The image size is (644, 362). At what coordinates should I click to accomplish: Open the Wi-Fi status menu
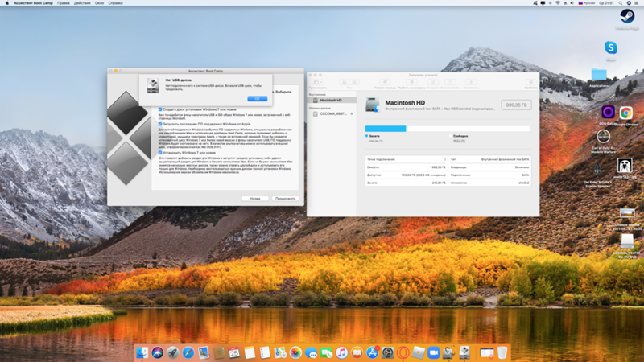[558, 3]
